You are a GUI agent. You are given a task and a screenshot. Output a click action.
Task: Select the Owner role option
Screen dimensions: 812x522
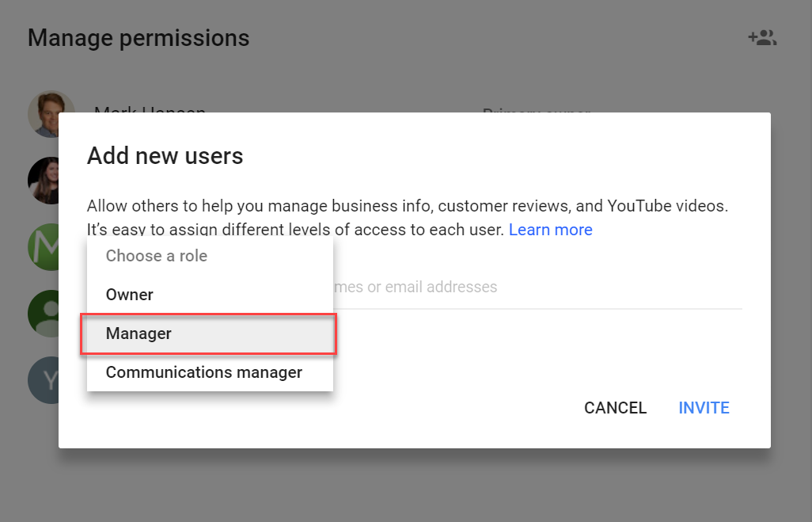(130, 295)
